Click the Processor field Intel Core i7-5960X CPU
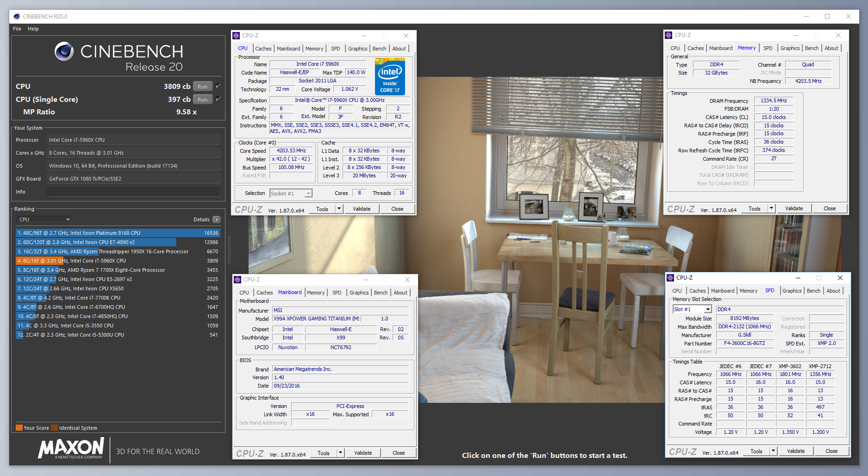 [x=133, y=140]
